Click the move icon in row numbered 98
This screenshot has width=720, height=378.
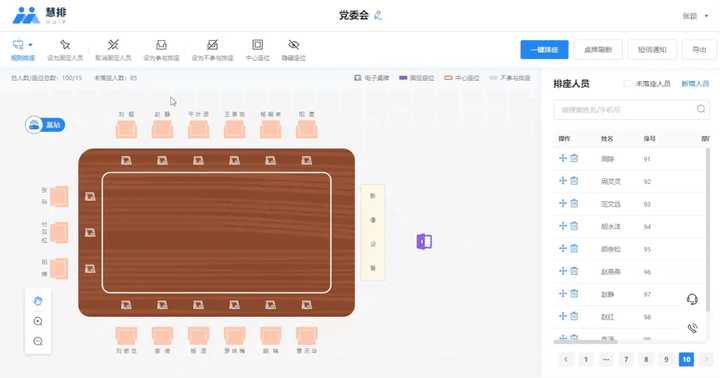pyautogui.click(x=562, y=316)
